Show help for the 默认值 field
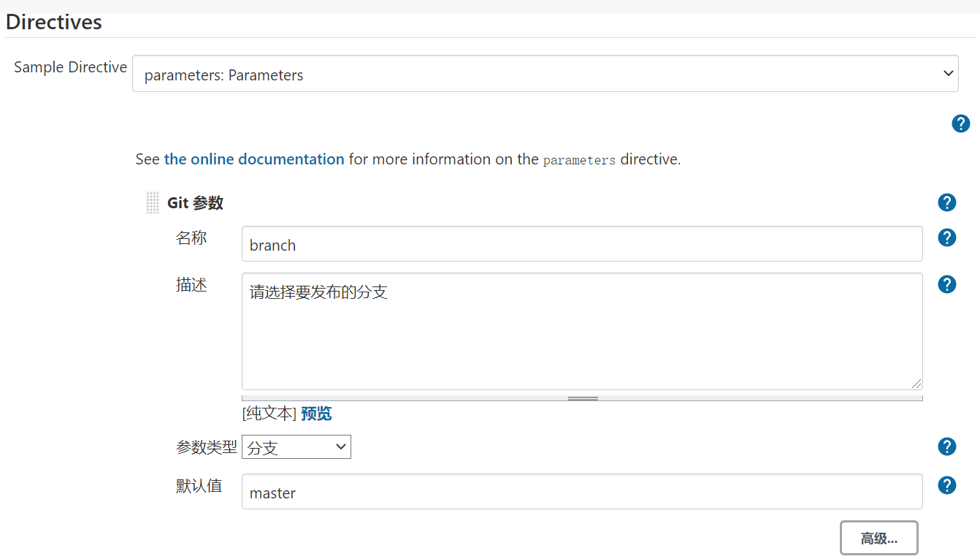 click(947, 485)
